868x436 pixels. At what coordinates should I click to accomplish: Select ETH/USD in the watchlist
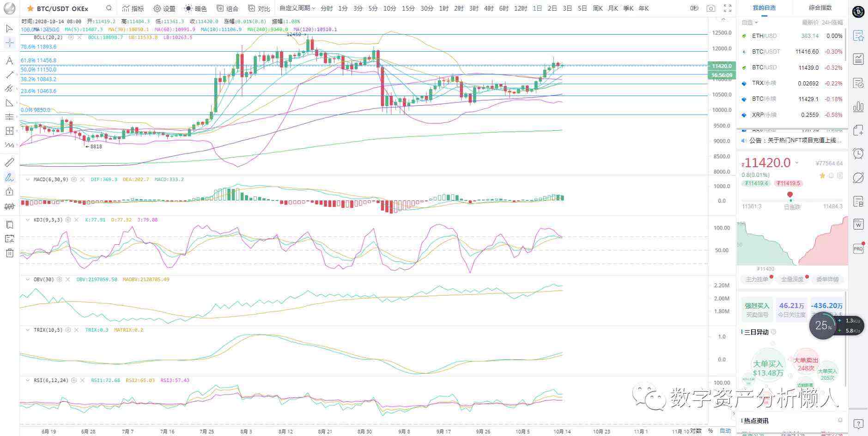792,36
